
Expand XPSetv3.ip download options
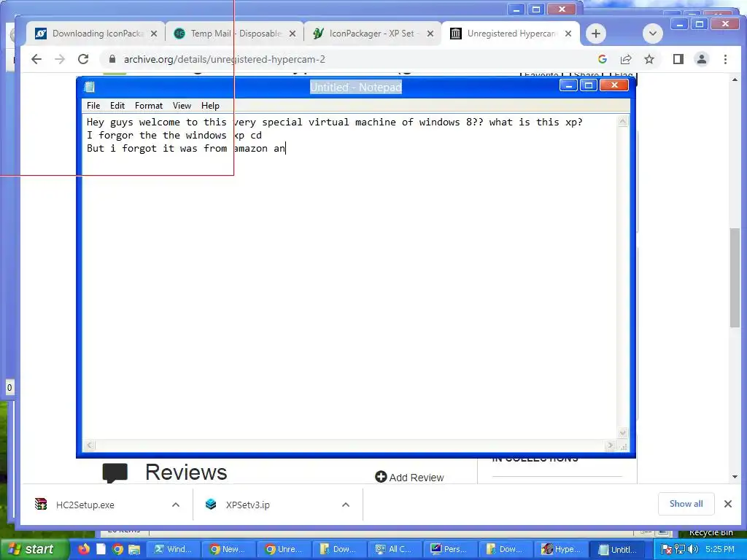pos(346,505)
